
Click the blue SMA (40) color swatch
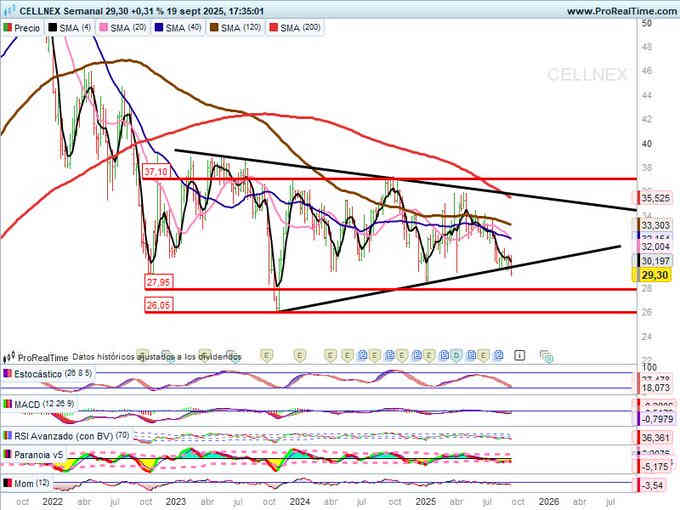[159, 28]
